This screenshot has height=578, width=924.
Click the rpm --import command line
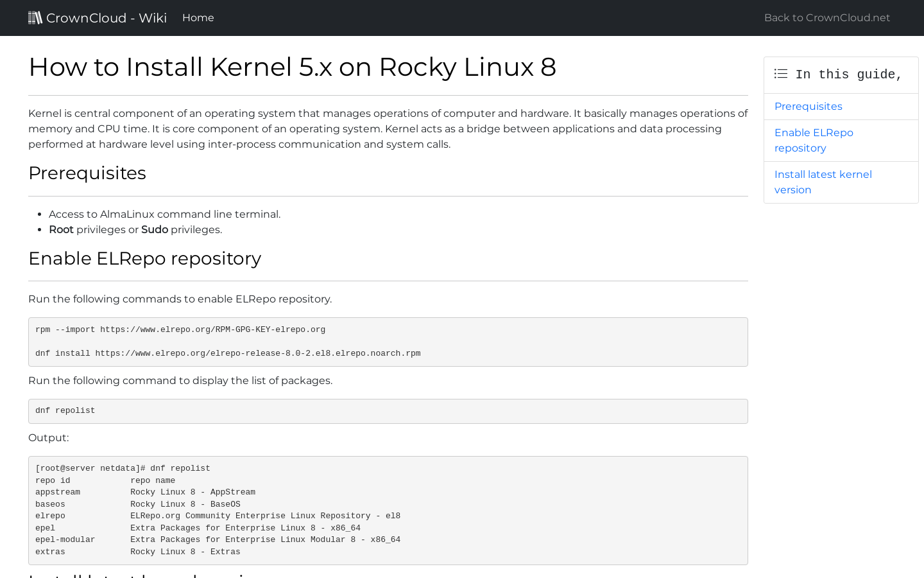pyautogui.click(x=180, y=330)
